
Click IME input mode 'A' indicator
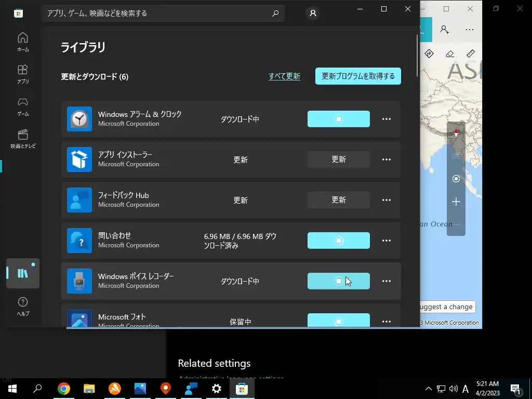(x=465, y=389)
